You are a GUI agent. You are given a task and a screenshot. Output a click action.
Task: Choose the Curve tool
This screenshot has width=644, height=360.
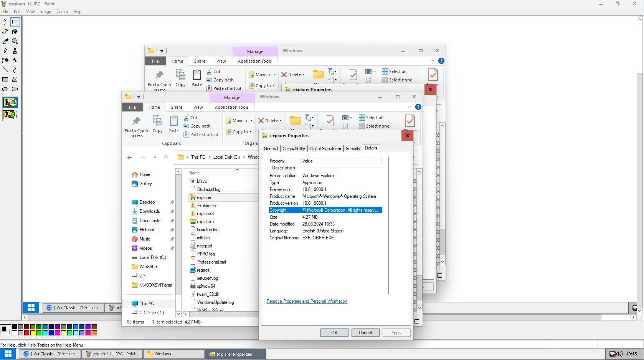tap(15, 70)
